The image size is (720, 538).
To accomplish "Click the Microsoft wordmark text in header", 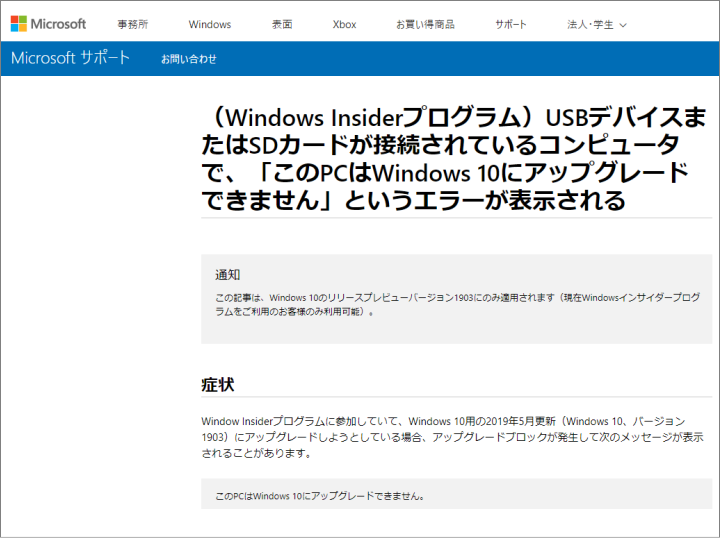I will (59, 24).
